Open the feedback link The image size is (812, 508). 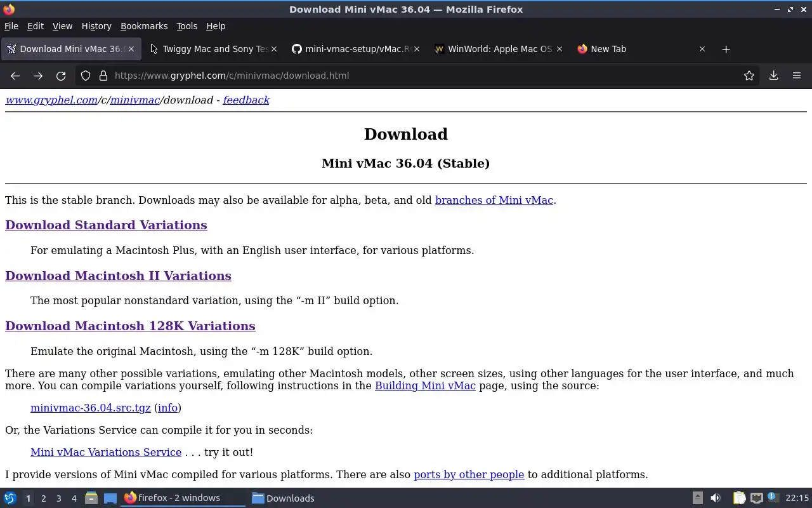click(246, 100)
